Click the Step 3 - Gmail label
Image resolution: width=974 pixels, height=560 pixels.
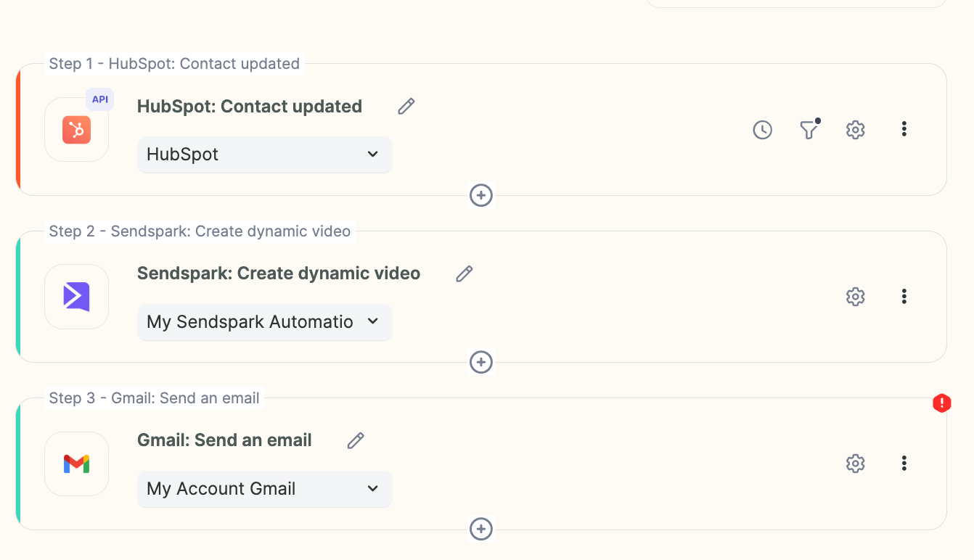point(154,398)
